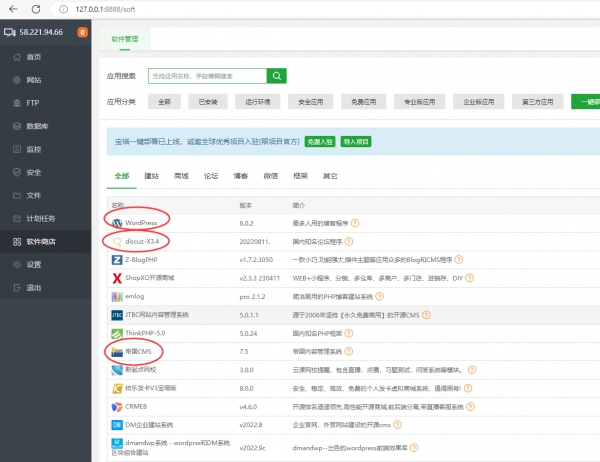Click the address bar URL

point(105,9)
